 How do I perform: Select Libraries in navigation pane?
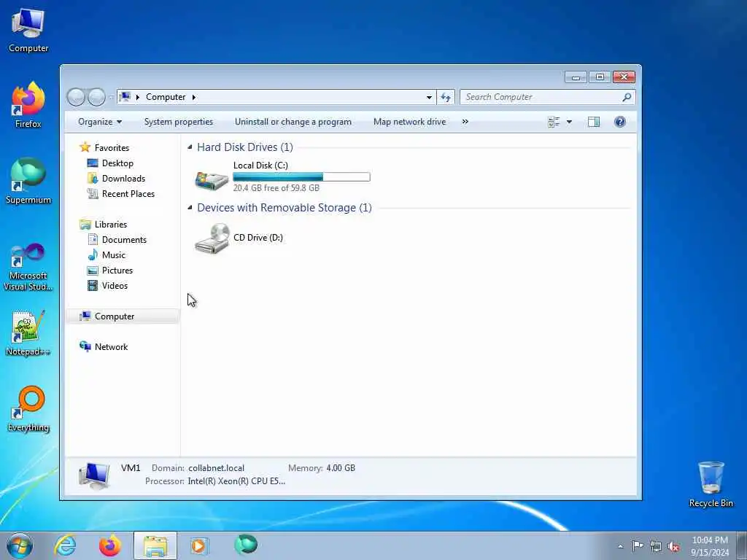pyautogui.click(x=111, y=225)
